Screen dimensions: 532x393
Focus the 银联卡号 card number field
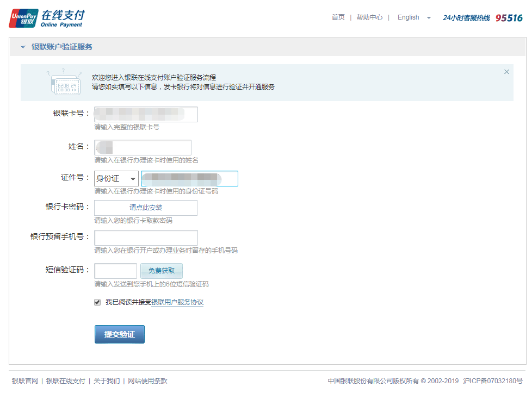pos(146,114)
